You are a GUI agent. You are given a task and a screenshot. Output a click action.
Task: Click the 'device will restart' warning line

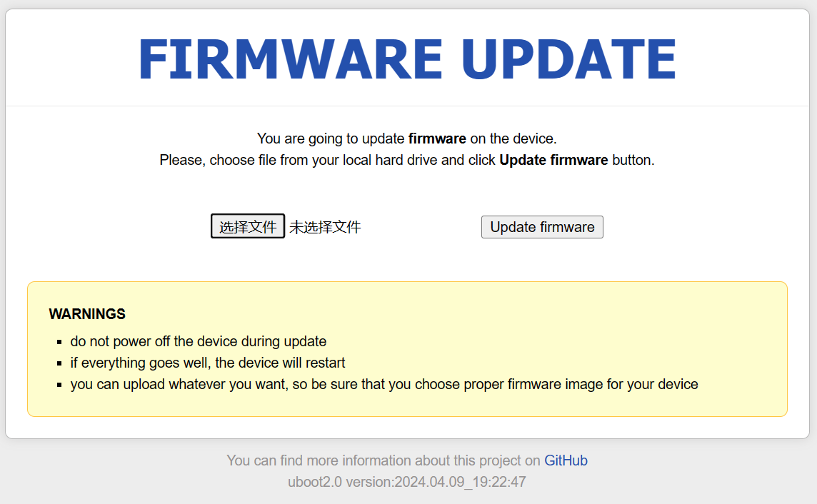tap(208, 363)
